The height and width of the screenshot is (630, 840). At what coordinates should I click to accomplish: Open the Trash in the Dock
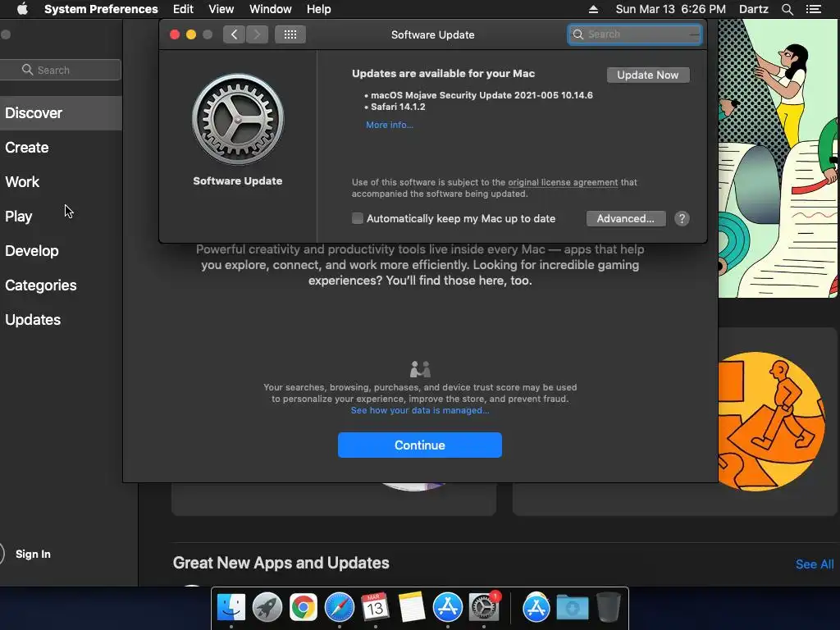coord(608,608)
